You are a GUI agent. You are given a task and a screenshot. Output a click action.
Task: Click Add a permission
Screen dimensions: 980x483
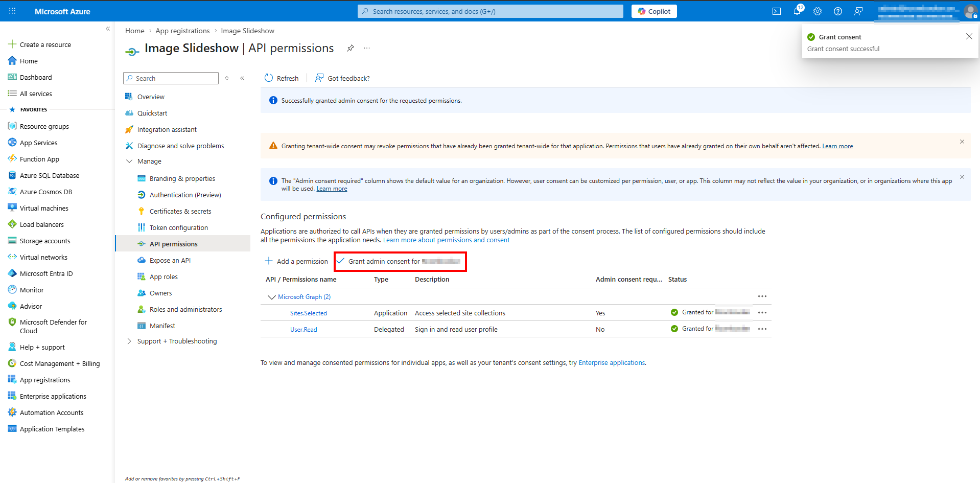coord(297,261)
